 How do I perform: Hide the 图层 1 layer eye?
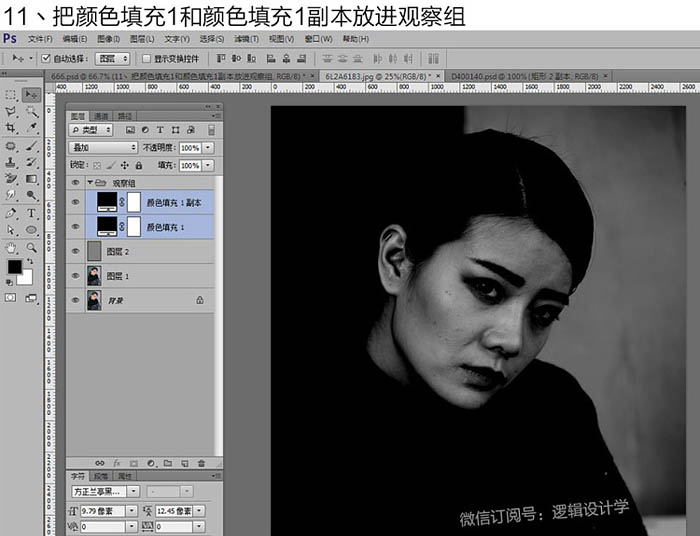tap(75, 276)
